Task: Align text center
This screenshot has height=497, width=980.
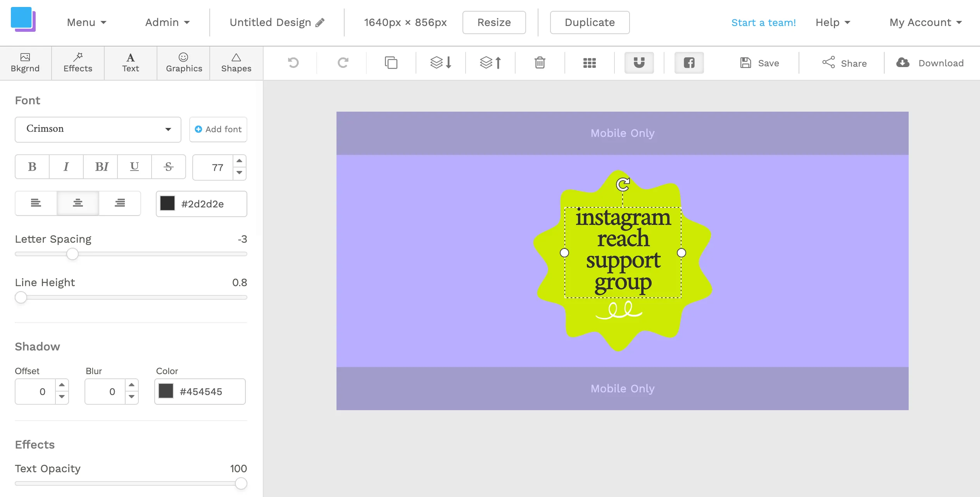Action: 78,203
